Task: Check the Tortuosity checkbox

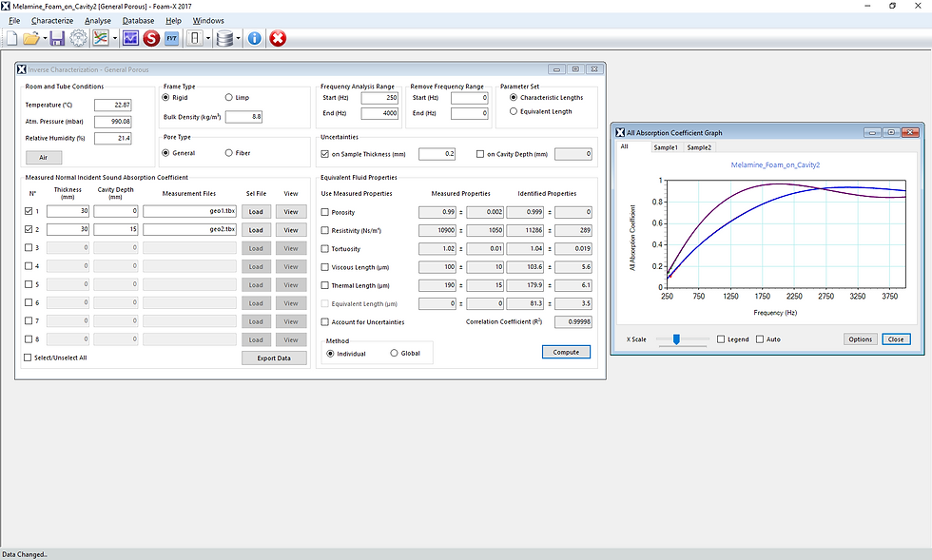Action: click(x=324, y=248)
